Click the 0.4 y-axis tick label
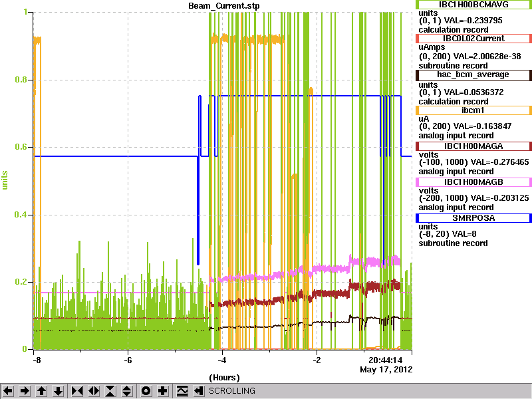The width and height of the screenshot is (532, 399). click(21, 215)
